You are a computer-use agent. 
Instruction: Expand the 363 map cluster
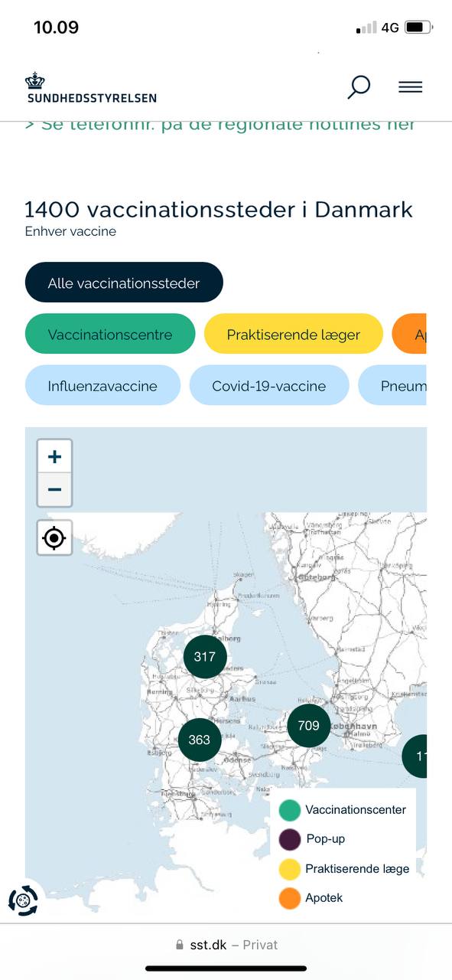pyautogui.click(x=200, y=740)
